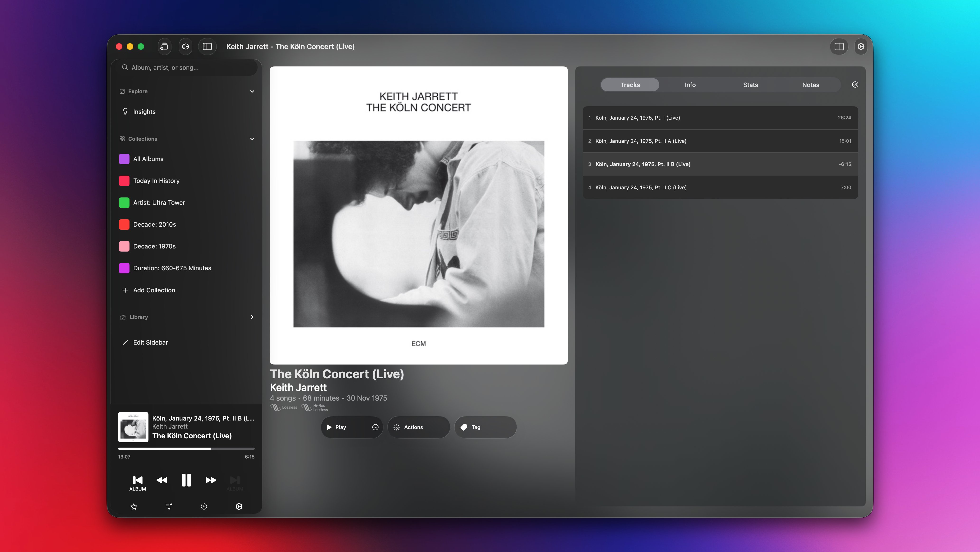Open the add album toolbar icon
This screenshot has width=980, height=552.
(x=164, y=47)
